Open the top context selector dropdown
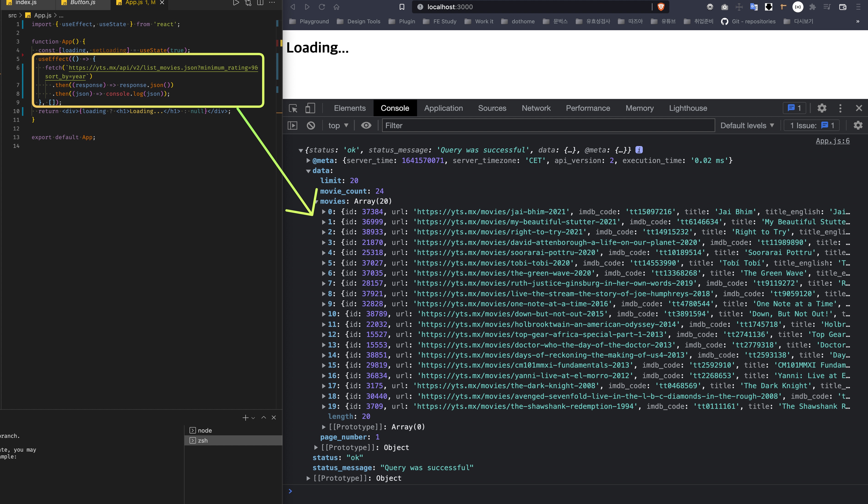 coord(338,126)
